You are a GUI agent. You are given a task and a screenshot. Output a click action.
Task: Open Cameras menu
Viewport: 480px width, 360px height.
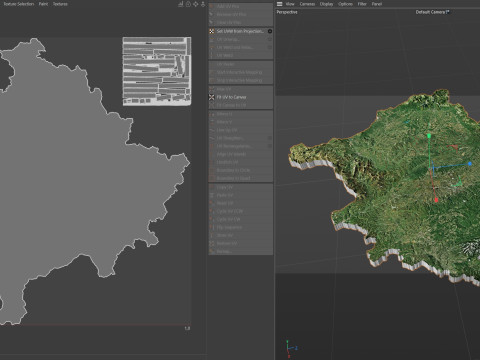[307, 4]
